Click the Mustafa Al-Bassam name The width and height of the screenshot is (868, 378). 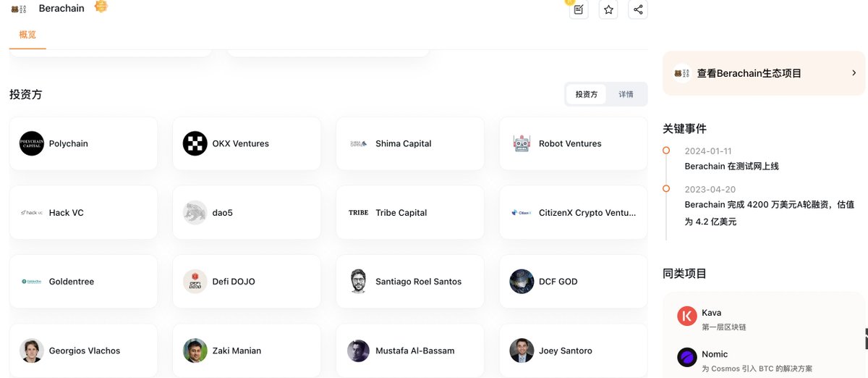click(415, 350)
